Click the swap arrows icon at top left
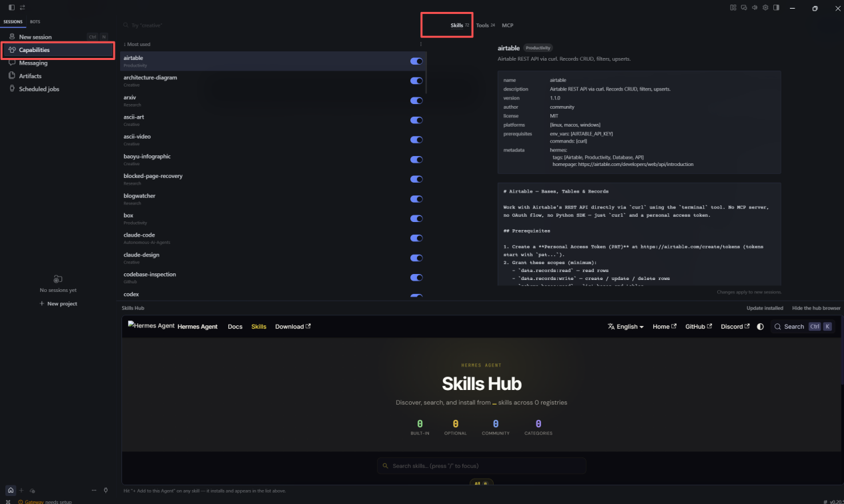The height and width of the screenshot is (504, 844). 23,7
